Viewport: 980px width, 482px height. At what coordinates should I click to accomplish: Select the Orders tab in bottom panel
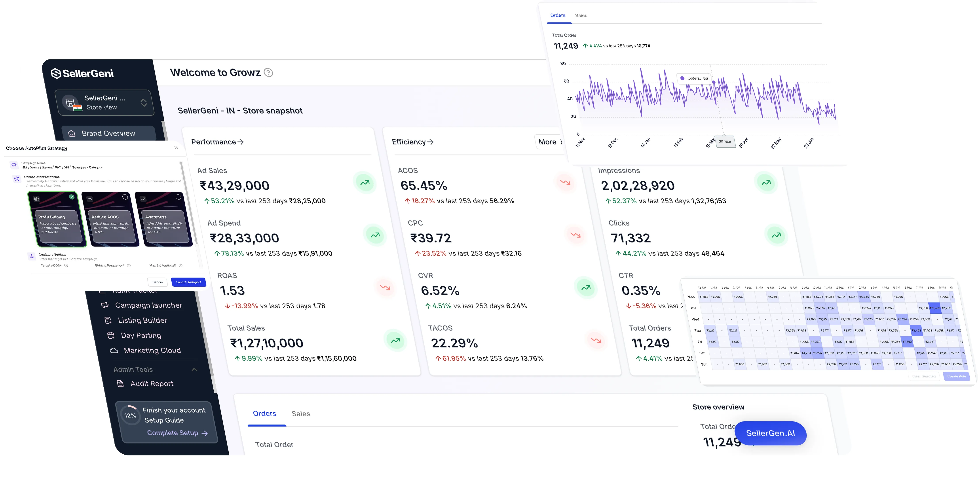pos(265,414)
